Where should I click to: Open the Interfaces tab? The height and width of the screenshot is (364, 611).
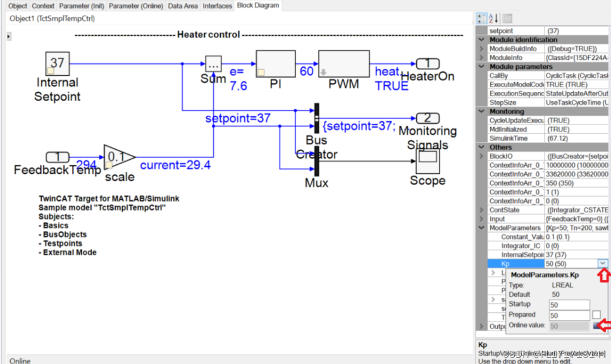pyautogui.click(x=217, y=6)
